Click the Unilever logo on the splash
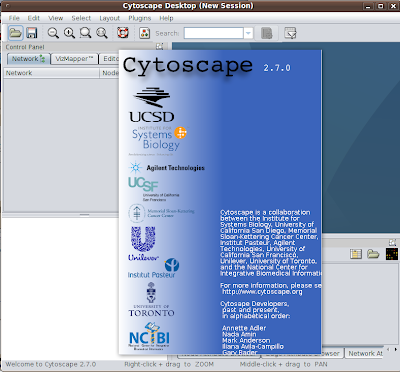 coord(143,243)
